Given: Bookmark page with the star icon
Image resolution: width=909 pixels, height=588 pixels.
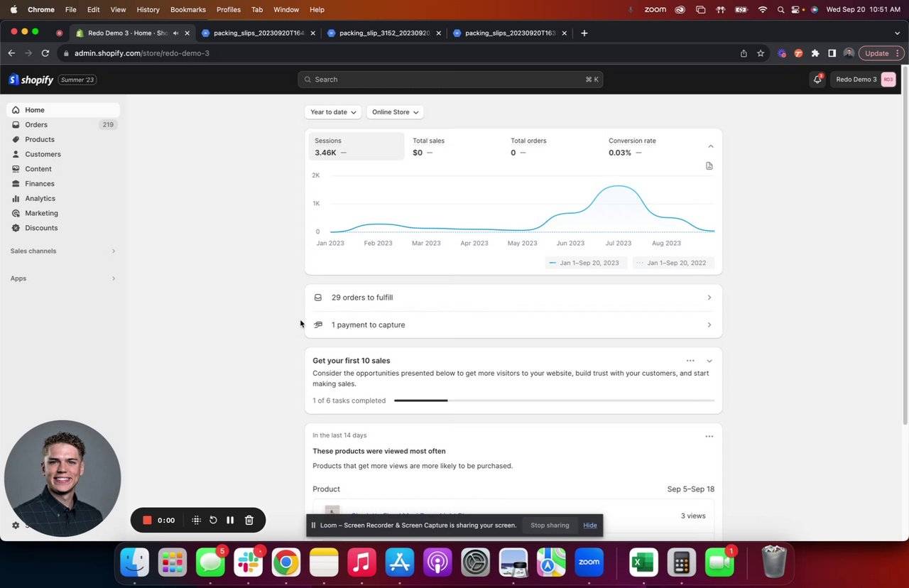Looking at the screenshot, I should [x=761, y=53].
